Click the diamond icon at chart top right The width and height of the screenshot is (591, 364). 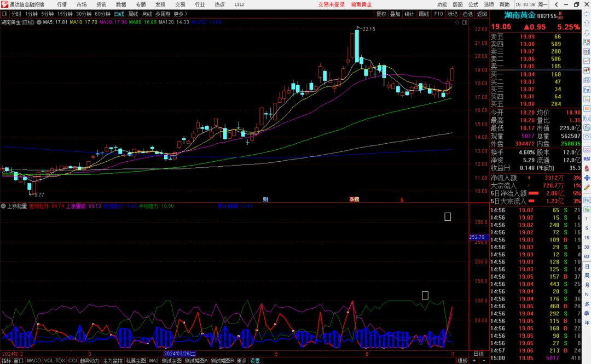coord(457,22)
